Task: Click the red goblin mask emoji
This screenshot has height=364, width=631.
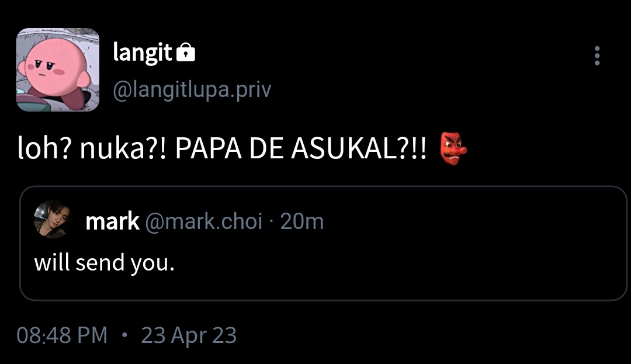Action: pos(453,148)
